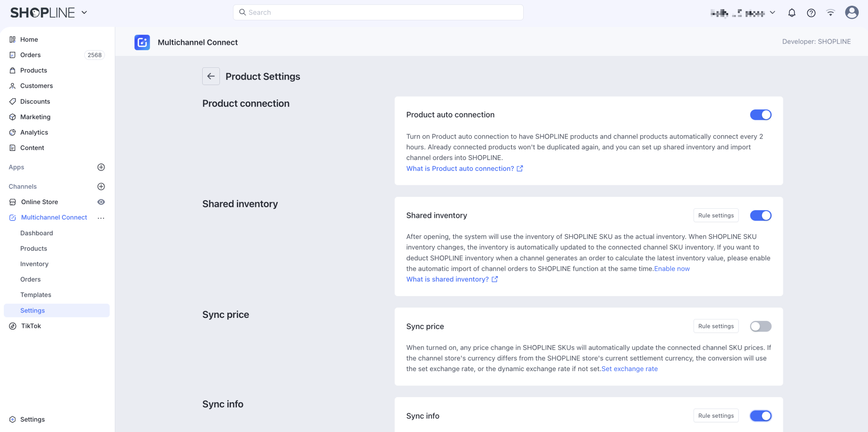Click the Multichannel Connect app logo icon
The image size is (868, 432).
(x=142, y=43)
